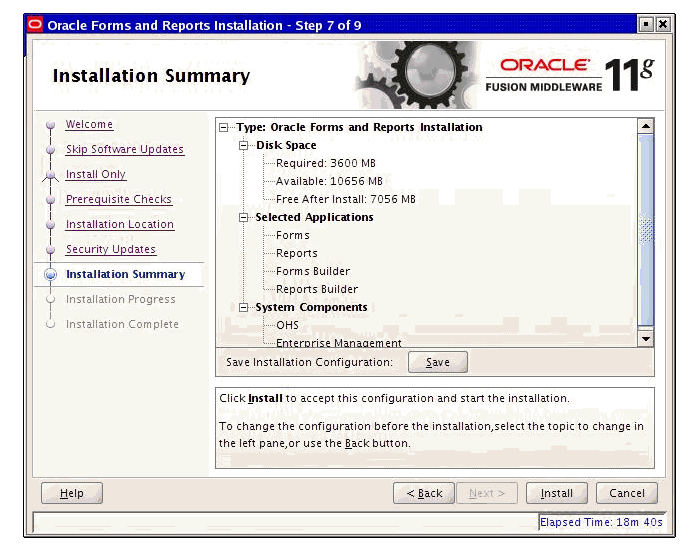
Task: Cancel the installation wizard
Action: [x=627, y=493]
